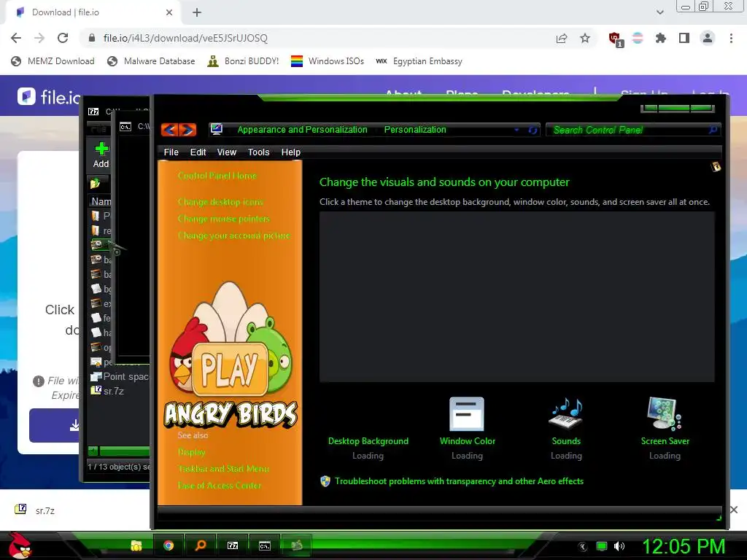Open sr.7z in the downloads bar
Image resolution: width=747 pixels, height=560 pixels.
point(35,510)
